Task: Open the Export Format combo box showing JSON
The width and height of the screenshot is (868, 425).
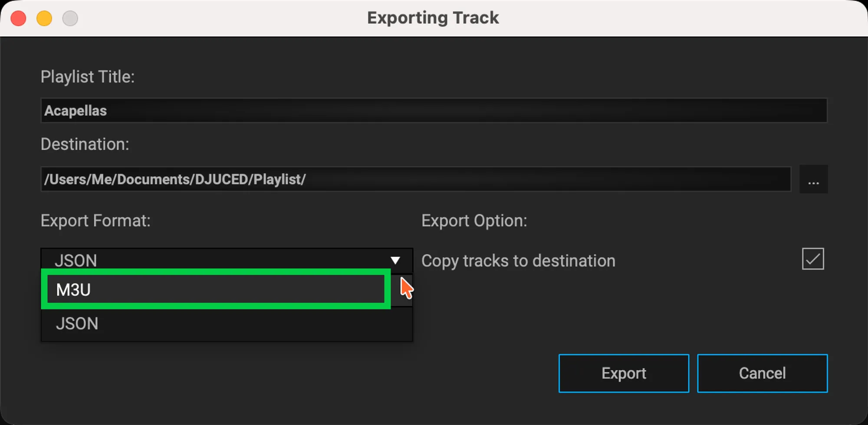Action: click(217, 260)
